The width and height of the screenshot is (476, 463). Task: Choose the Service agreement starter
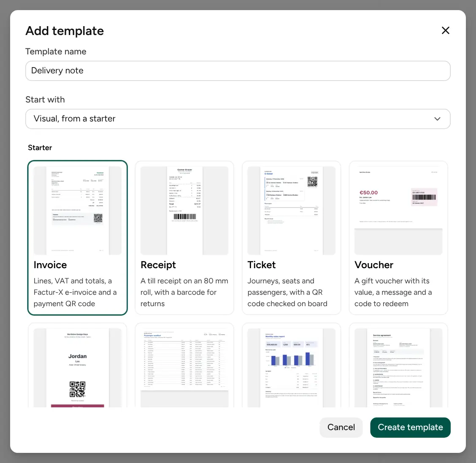point(398,365)
